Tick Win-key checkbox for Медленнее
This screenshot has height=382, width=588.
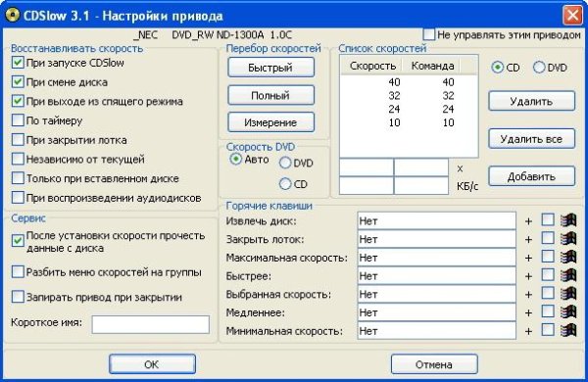pos(548,311)
